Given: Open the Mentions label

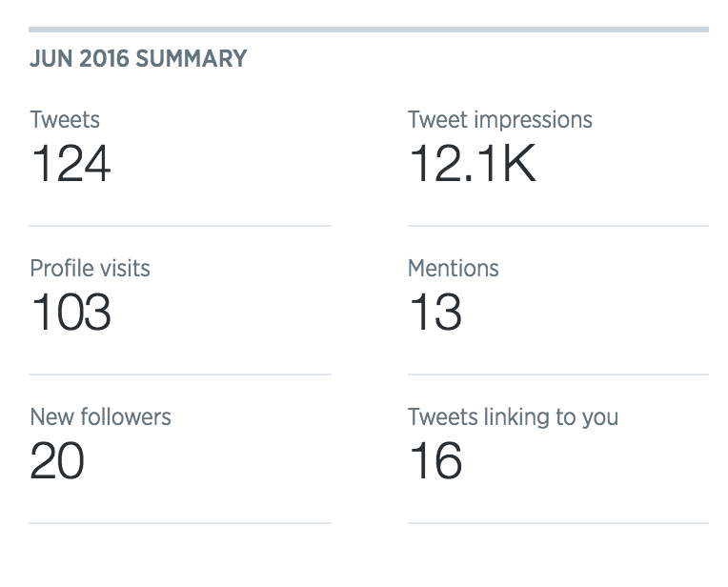Looking at the screenshot, I should tap(454, 269).
